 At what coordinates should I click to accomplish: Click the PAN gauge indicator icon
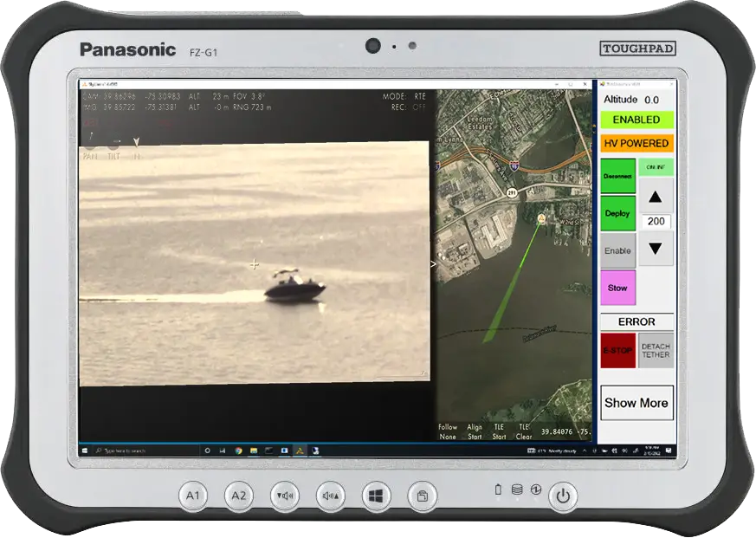pyautogui.click(x=90, y=143)
